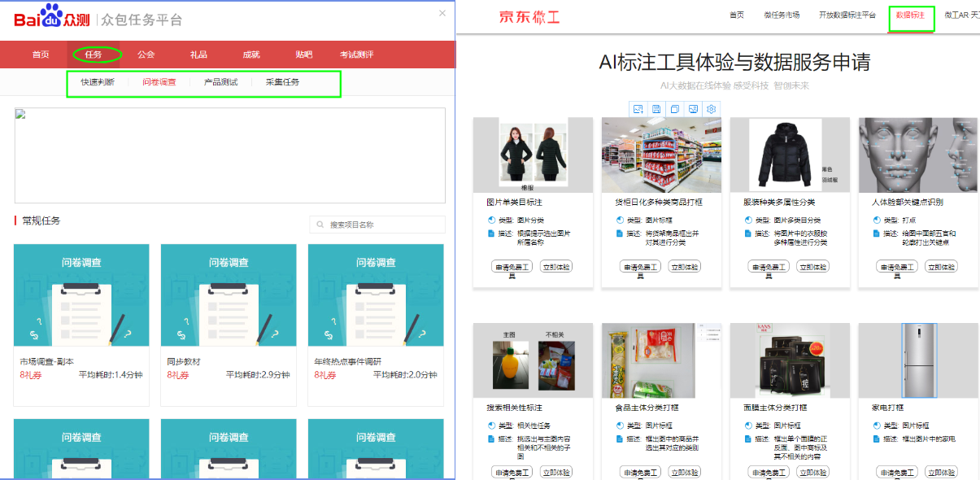
Task: Select 任务 in the Baidu navigation bar
Action: (94, 55)
